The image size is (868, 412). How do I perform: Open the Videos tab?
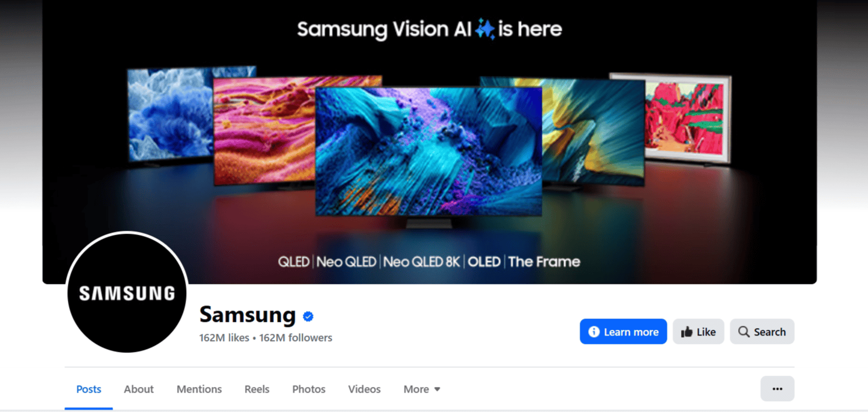(x=364, y=389)
